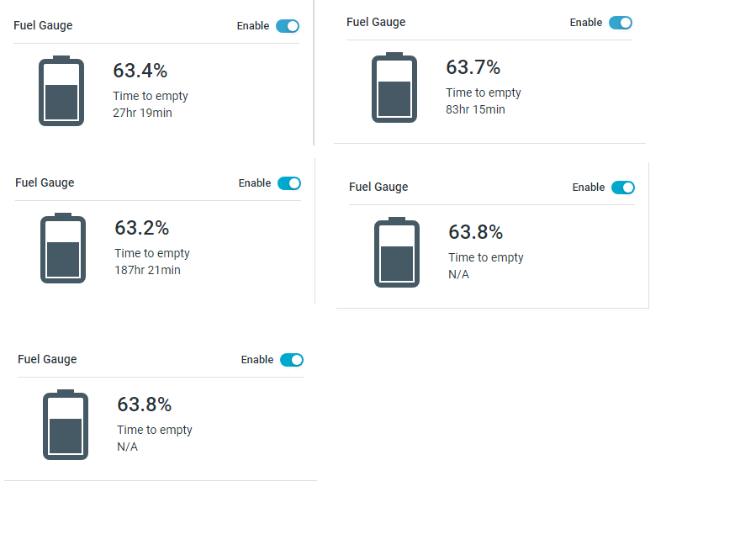Turn off the Enable switch for 63.7% gauge
The width and height of the screenshot is (756, 534).
pyautogui.click(x=621, y=23)
